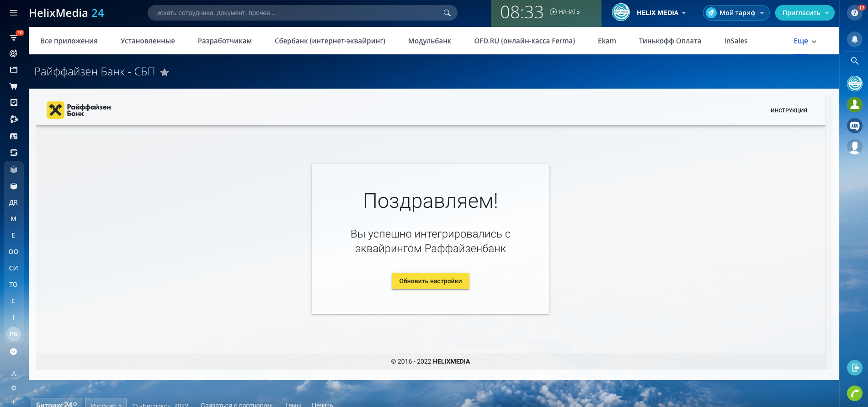Open the window-shaped icon in left sidebar
Screen dimensions: 868x407
click(14, 70)
